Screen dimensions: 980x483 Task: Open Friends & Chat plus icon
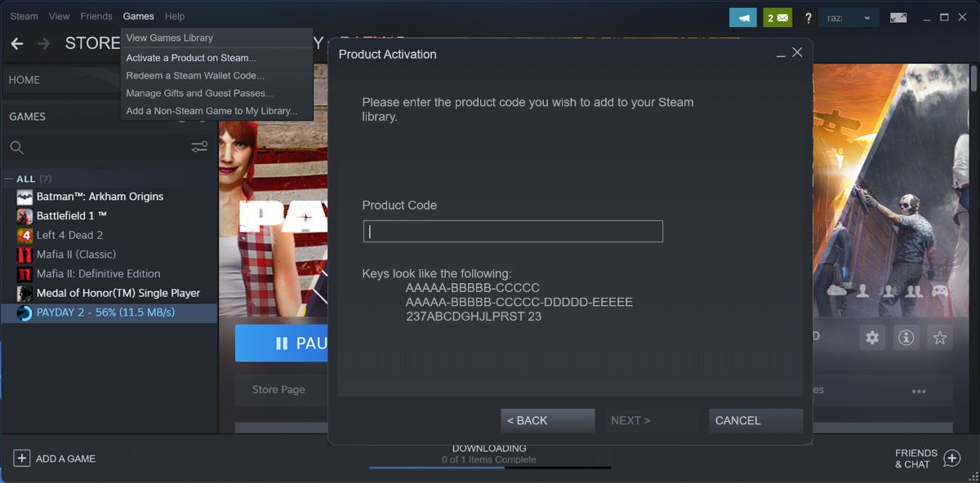(951, 459)
